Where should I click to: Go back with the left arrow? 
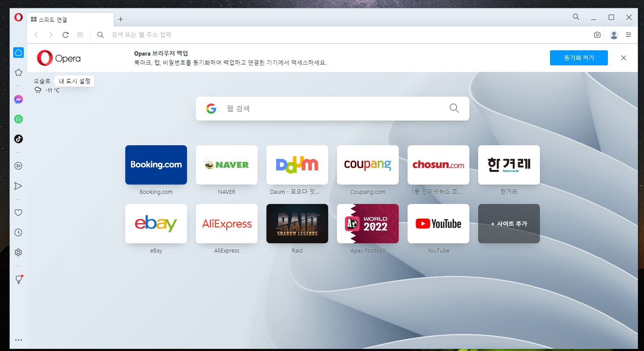36,35
